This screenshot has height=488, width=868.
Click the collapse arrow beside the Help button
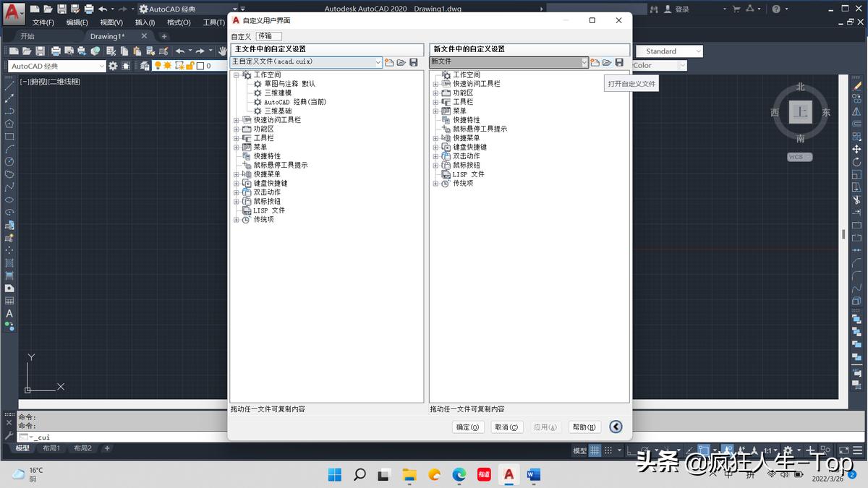tap(616, 427)
